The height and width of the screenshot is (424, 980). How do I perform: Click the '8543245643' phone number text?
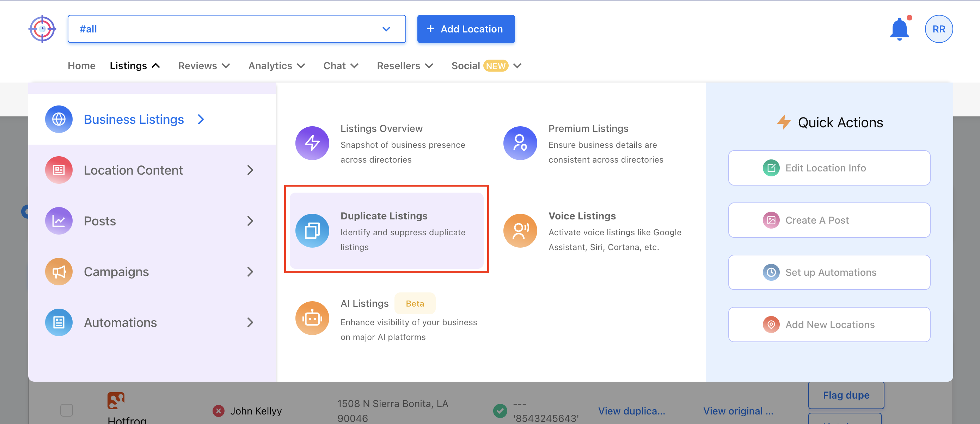coord(546,418)
